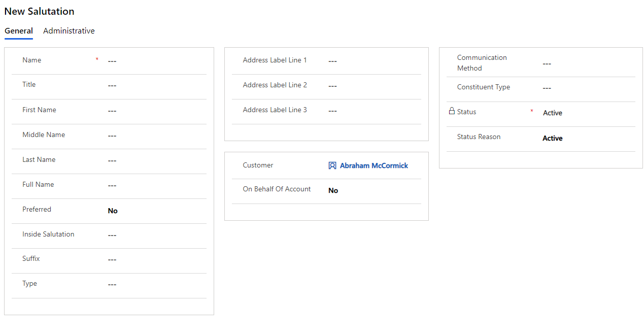Image resolution: width=644 pixels, height=336 pixels.
Task: Switch to the General tab
Action: pos(19,31)
